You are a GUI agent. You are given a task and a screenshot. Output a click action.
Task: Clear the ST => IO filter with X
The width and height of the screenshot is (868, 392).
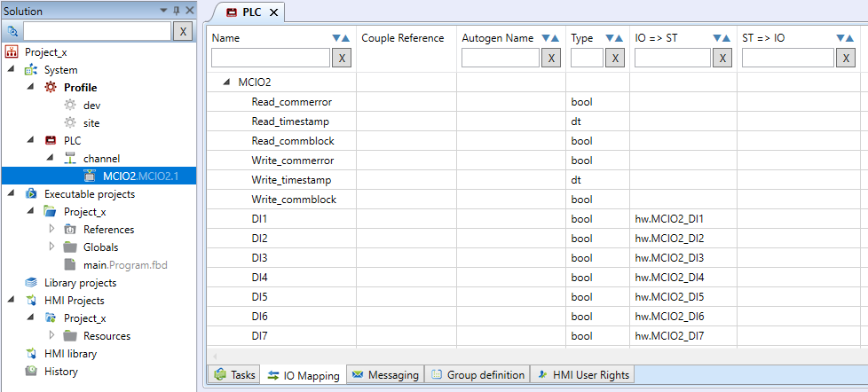click(x=845, y=58)
